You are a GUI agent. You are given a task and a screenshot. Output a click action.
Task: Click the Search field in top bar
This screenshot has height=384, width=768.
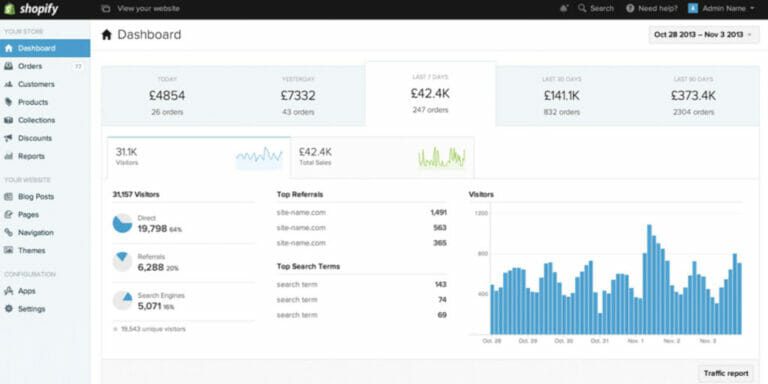coord(596,8)
